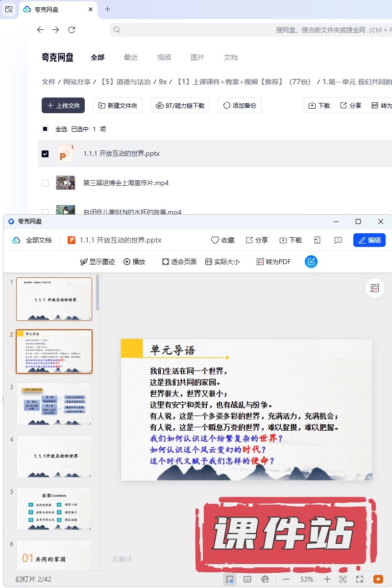The image size is (392, 588).
Task: Click the blue 编辑 edit button
Action: [x=369, y=240]
